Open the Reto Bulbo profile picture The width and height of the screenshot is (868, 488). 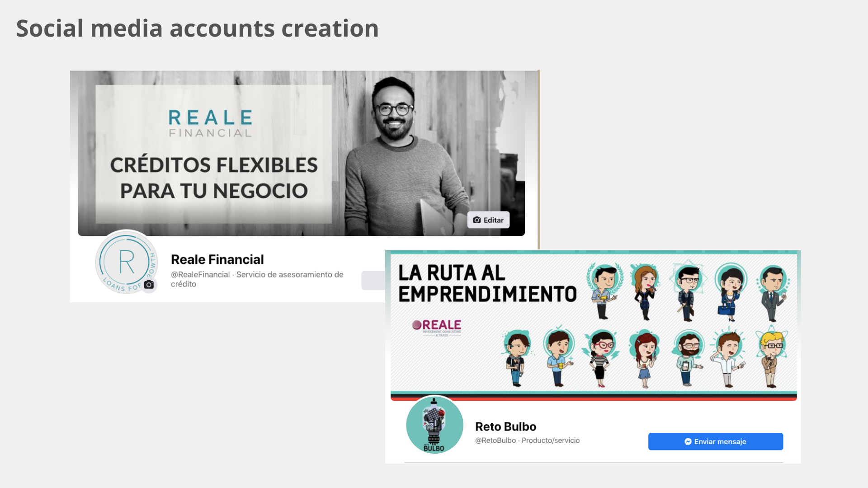(434, 425)
